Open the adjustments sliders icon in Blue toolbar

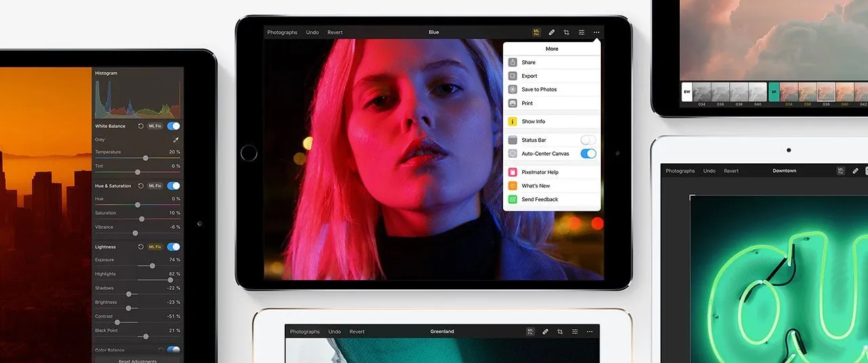(582, 32)
